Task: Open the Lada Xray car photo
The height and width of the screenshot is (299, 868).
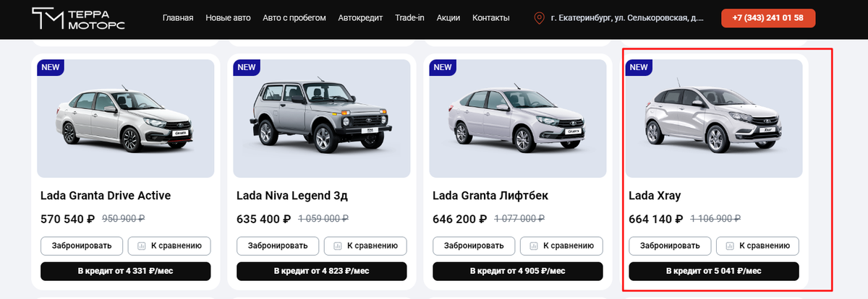Action: click(x=714, y=118)
